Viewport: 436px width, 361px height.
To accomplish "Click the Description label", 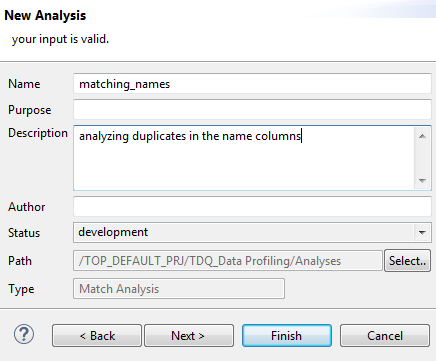I will (38, 133).
